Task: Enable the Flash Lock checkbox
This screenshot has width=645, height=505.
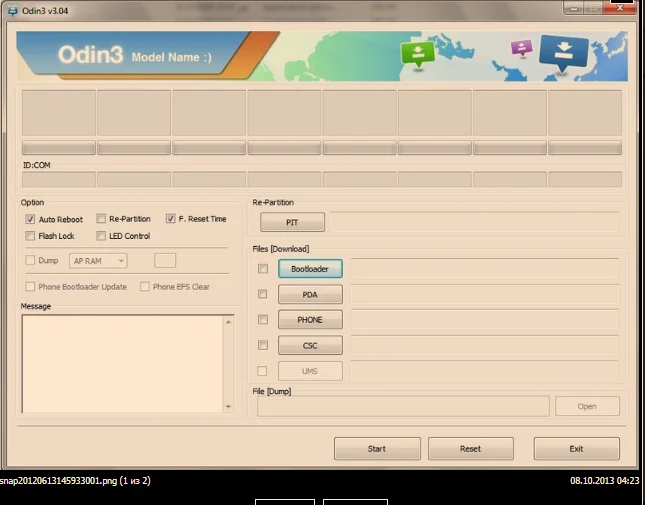Action: (x=30, y=236)
